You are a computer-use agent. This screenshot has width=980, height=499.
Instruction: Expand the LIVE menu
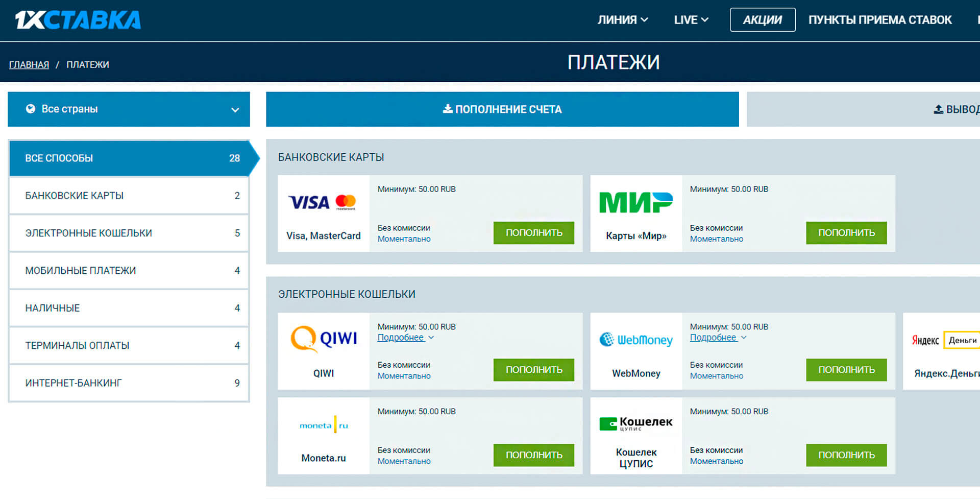(691, 20)
